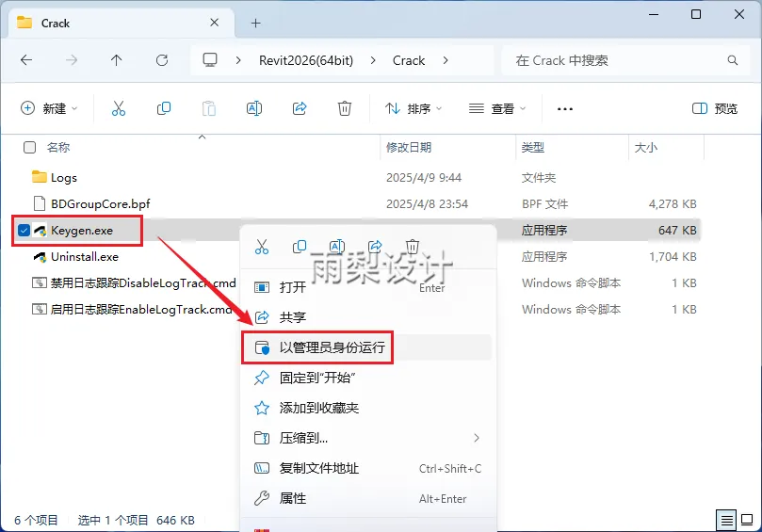
Task: Select 禁用日志跟踪DisableLogTrack.cmd file
Action: pos(143,282)
